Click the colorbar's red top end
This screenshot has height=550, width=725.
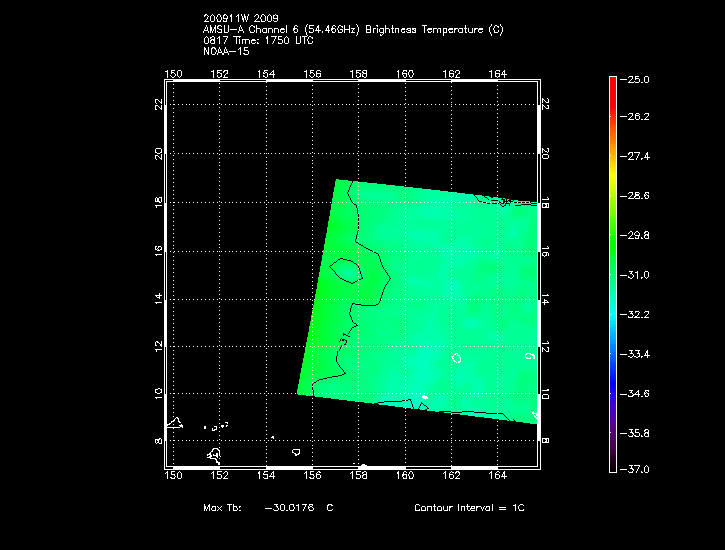612,85
